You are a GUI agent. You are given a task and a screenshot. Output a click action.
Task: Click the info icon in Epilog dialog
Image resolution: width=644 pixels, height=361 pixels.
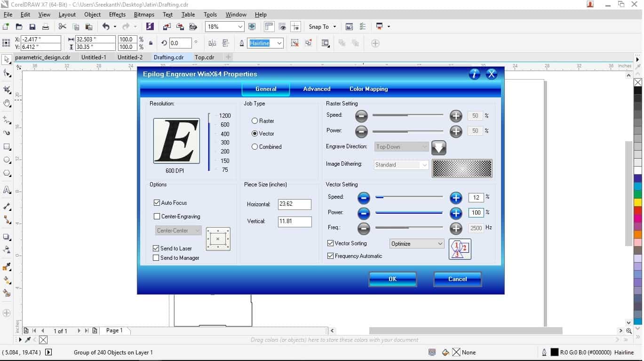click(475, 74)
